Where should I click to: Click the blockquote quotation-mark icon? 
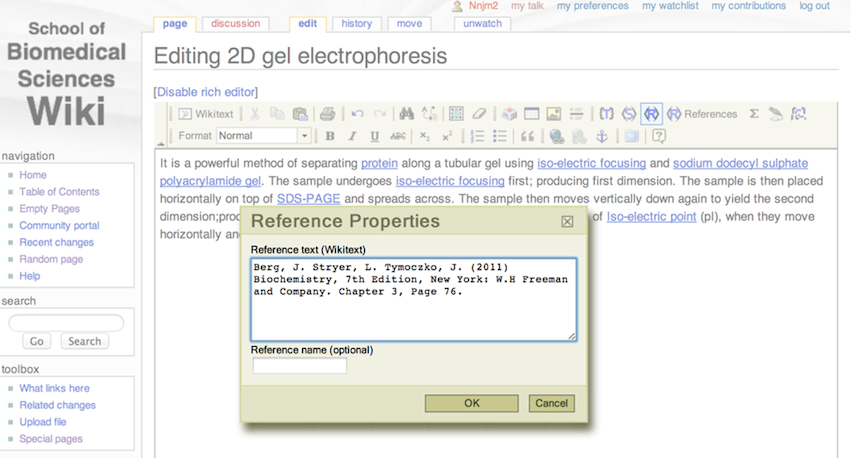[x=528, y=136]
